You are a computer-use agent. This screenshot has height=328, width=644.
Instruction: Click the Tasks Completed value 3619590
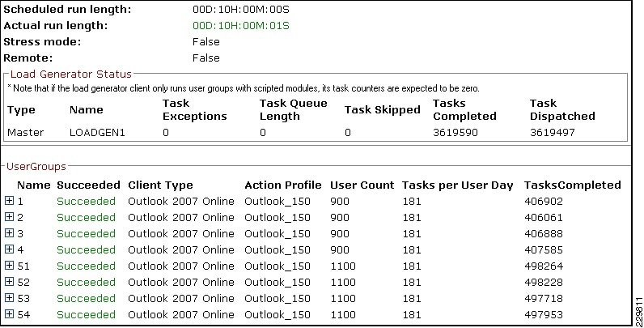[459, 132]
